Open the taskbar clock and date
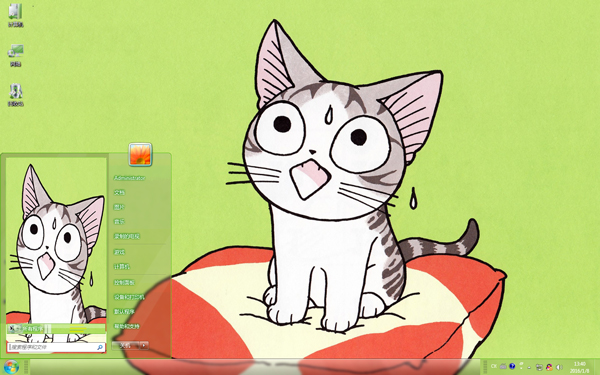 coord(580,367)
